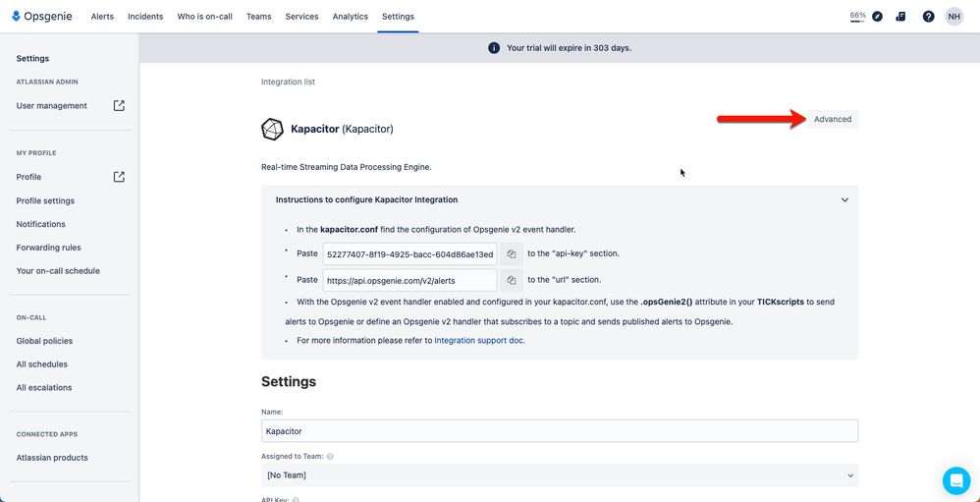
Task: Open Atlassian products
Action: point(52,458)
